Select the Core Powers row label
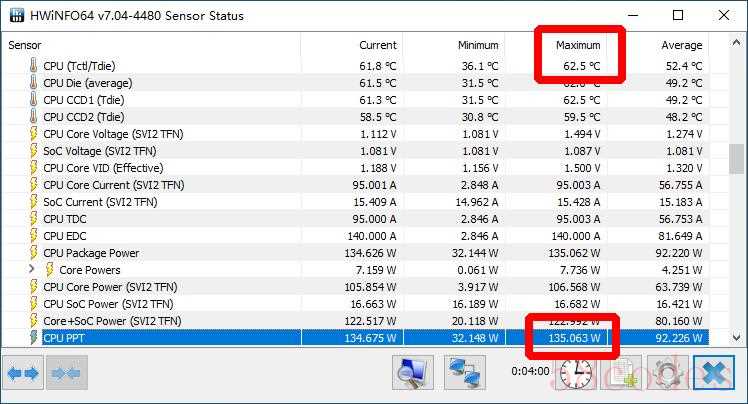The height and width of the screenshot is (404, 748). coord(90,270)
